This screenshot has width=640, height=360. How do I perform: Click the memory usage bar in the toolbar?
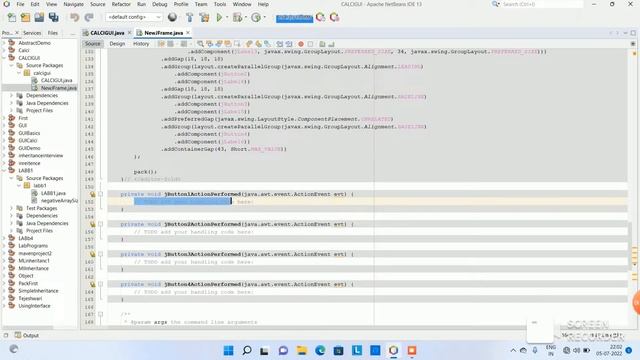click(294, 18)
